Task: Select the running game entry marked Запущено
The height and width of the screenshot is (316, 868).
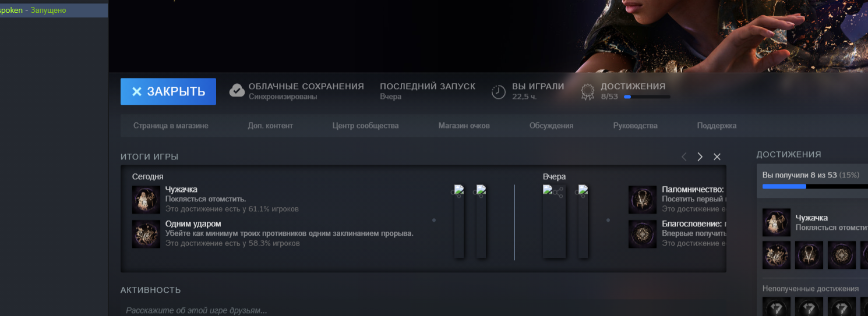Action: (x=54, y=10)
